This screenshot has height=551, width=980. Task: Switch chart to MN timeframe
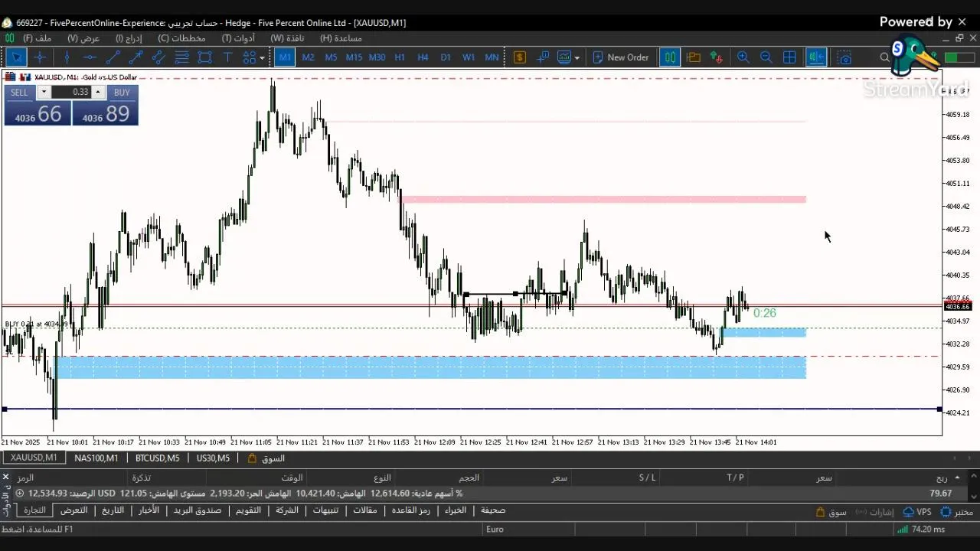coord(492,57)
